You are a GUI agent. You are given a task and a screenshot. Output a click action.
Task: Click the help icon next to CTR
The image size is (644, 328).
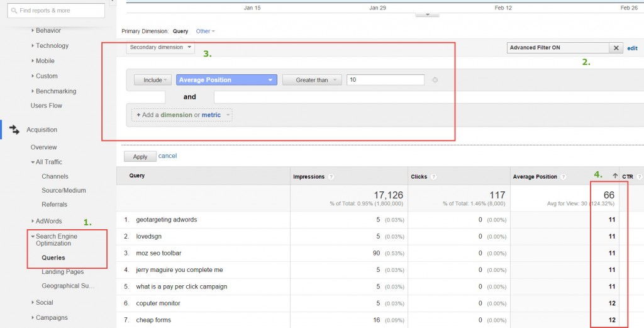point(638,177)
